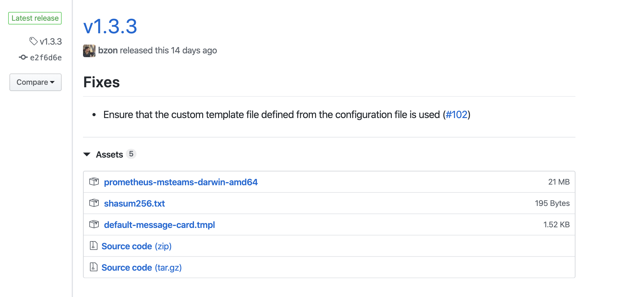This screenshot has height=297, width=644.
Task: Download the shasum256.txt file
Action: coord(135,203)
